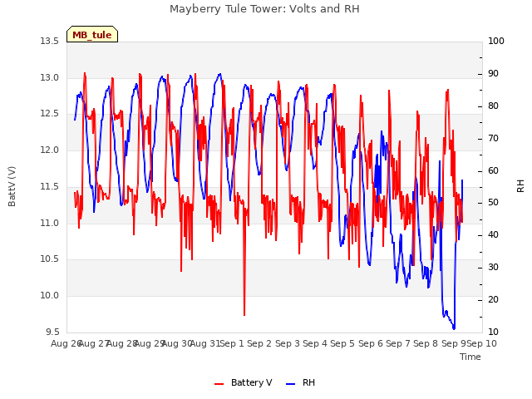Click the 100 right axis value
The image size is (532, 399).
[496, 41]
